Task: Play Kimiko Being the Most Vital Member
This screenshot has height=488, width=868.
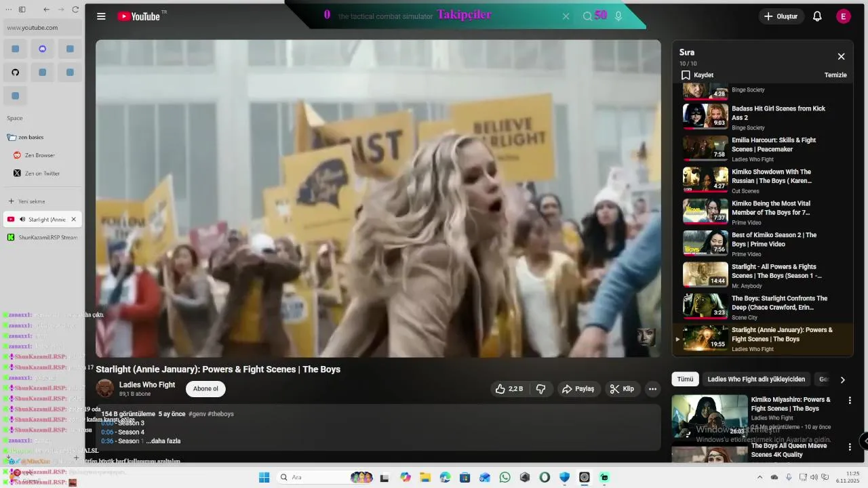Action: point(763,211)
